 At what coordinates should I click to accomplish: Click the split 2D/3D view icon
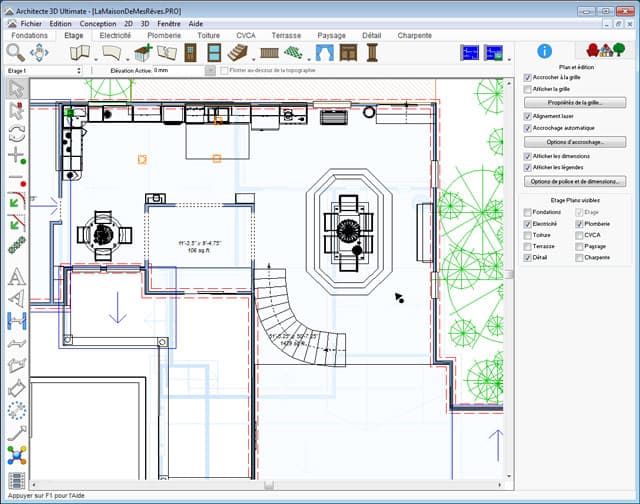[493, 53]
